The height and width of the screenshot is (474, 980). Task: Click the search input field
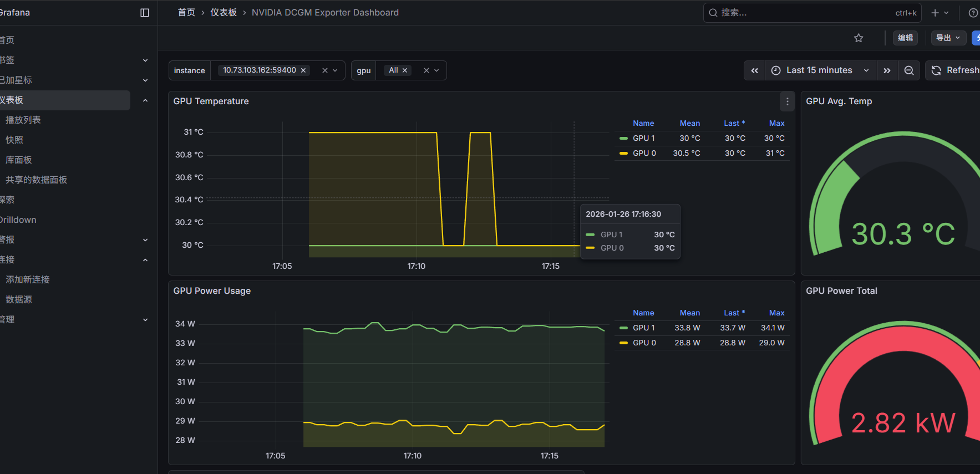click(804, 13)
